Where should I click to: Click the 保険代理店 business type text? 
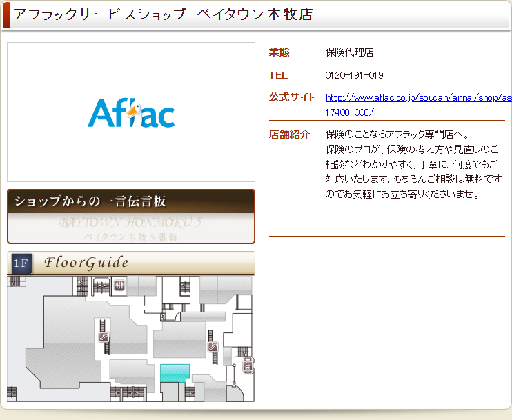(349, 52)
